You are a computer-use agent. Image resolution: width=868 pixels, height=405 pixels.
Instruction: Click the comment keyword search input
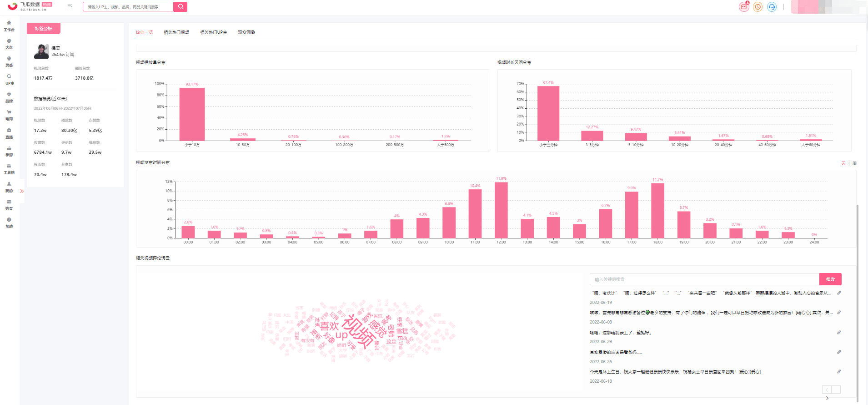click(704, 279)
